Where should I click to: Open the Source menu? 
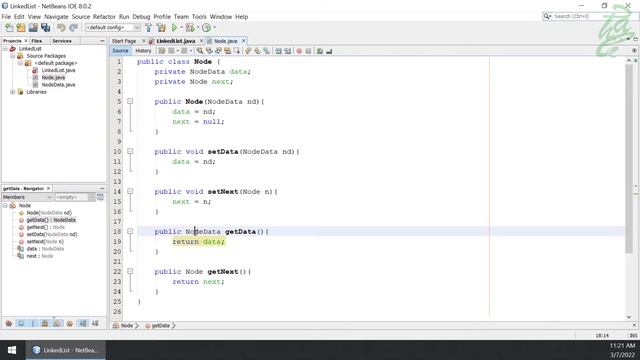81,17
